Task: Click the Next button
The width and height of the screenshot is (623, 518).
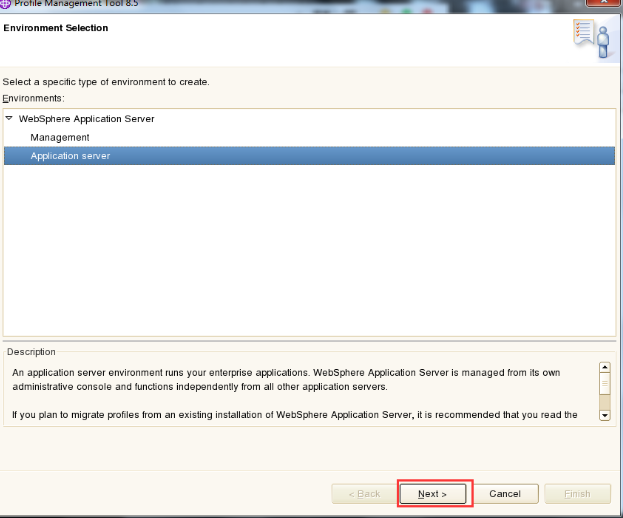Action: (x=433, y=494)
